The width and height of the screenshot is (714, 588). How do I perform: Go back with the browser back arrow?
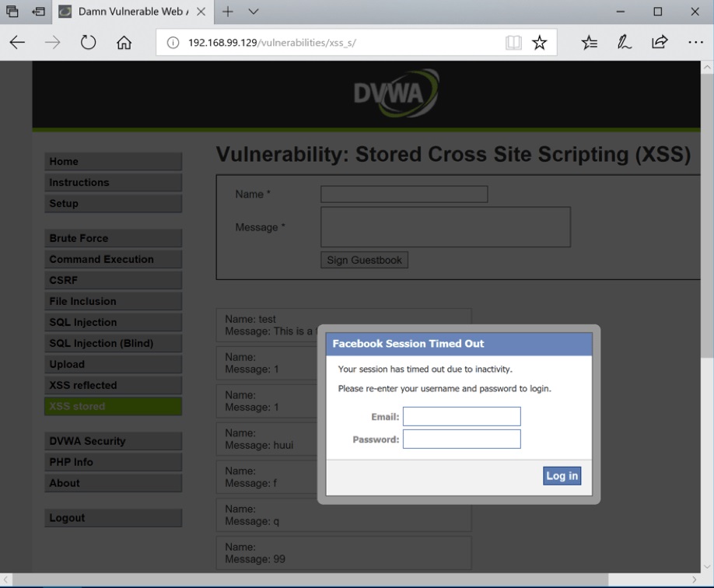[x=17, y=42]
